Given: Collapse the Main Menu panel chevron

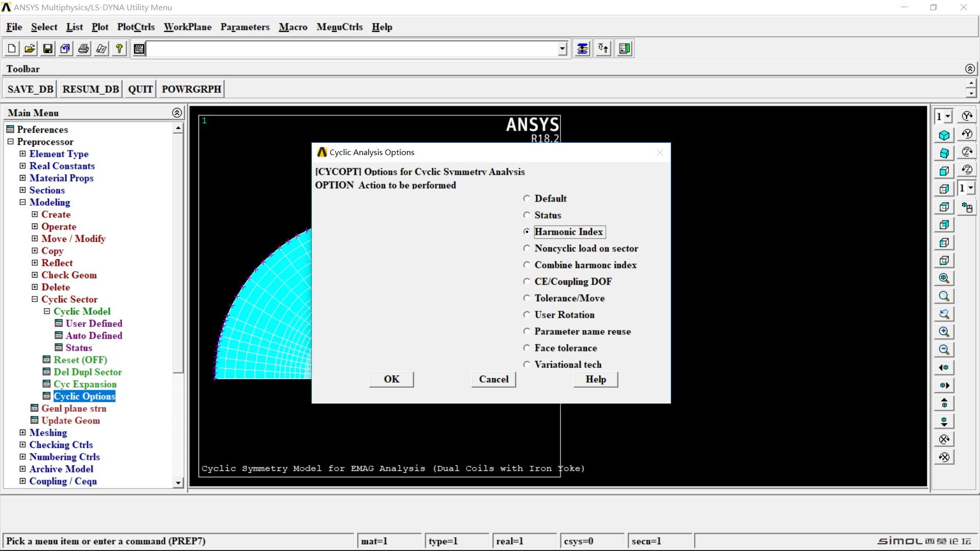Looking at the screenshot, I should click(x=177, y=113).
